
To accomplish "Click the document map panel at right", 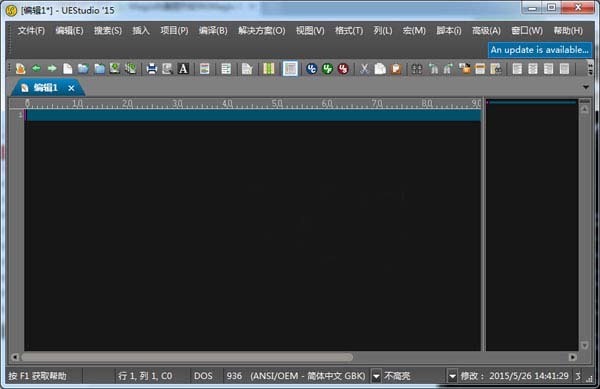I will tap(532, 225).
